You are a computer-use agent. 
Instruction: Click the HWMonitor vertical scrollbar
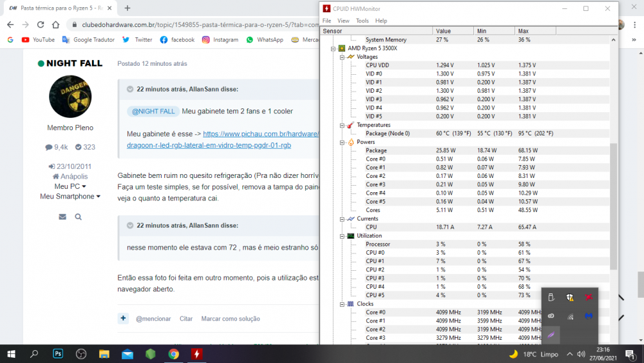point(613,206)
